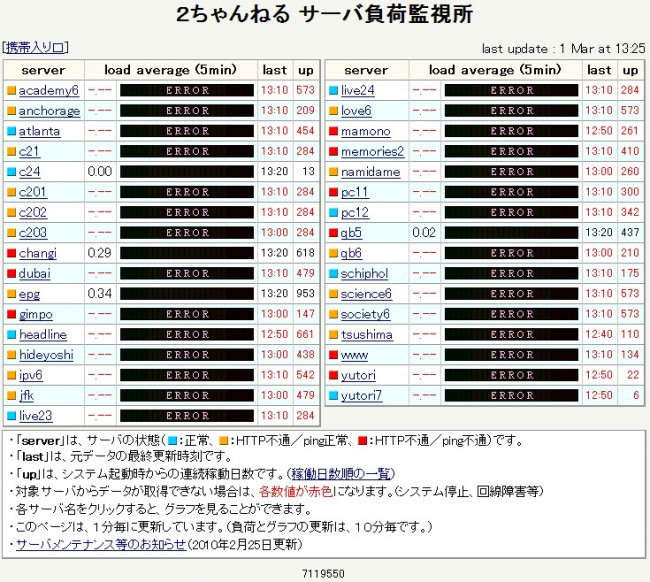This screenshot has width=650, height=582.
Task: Open the ipv6 server link
Action: click(x=31, y=375)
